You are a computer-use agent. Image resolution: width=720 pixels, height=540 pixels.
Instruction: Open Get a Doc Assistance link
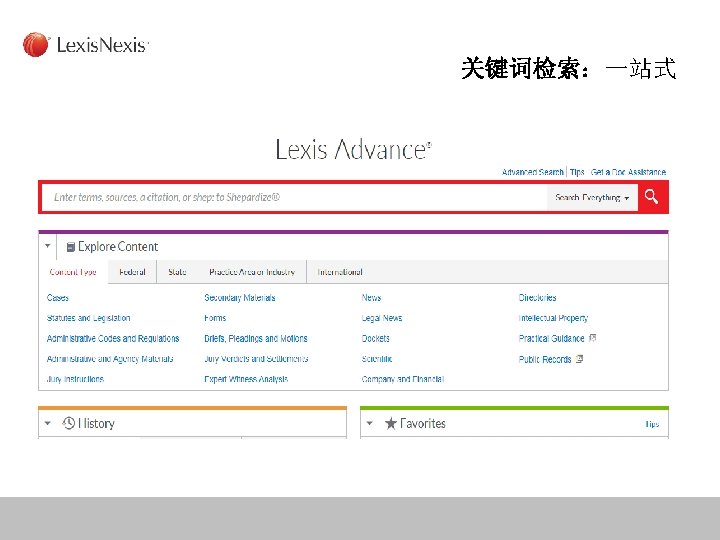628,172
